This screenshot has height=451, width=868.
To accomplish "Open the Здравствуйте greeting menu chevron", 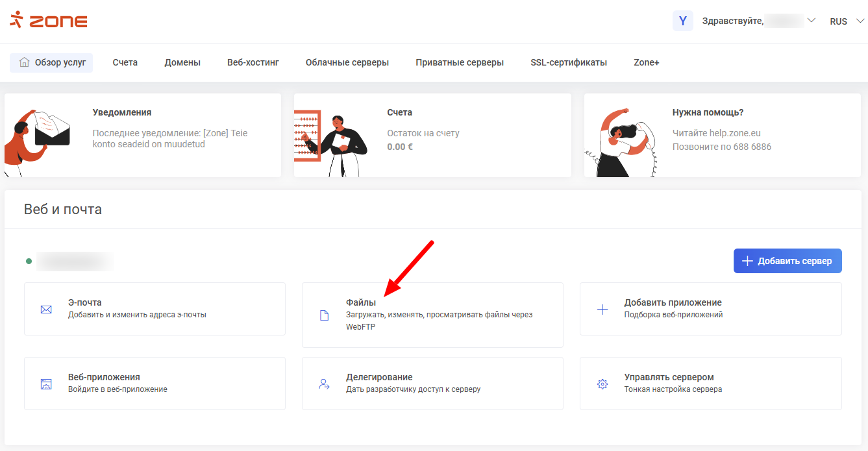I will (x=811, y=20).
